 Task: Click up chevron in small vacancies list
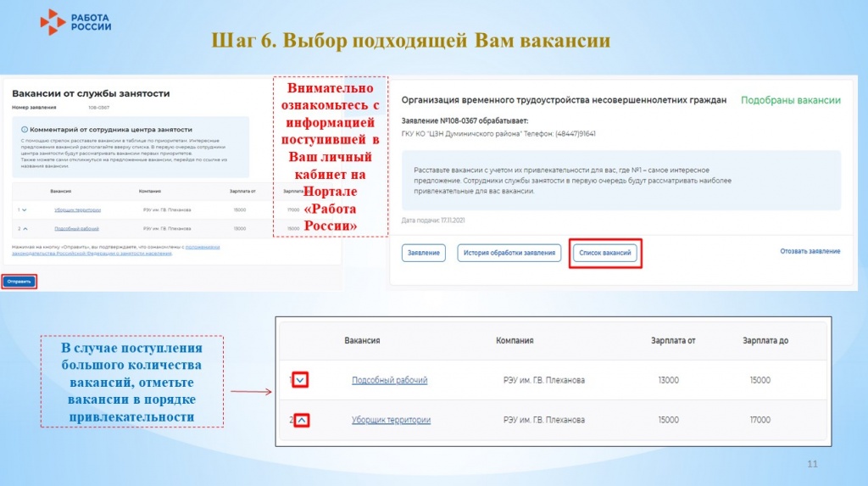(25, 228)
